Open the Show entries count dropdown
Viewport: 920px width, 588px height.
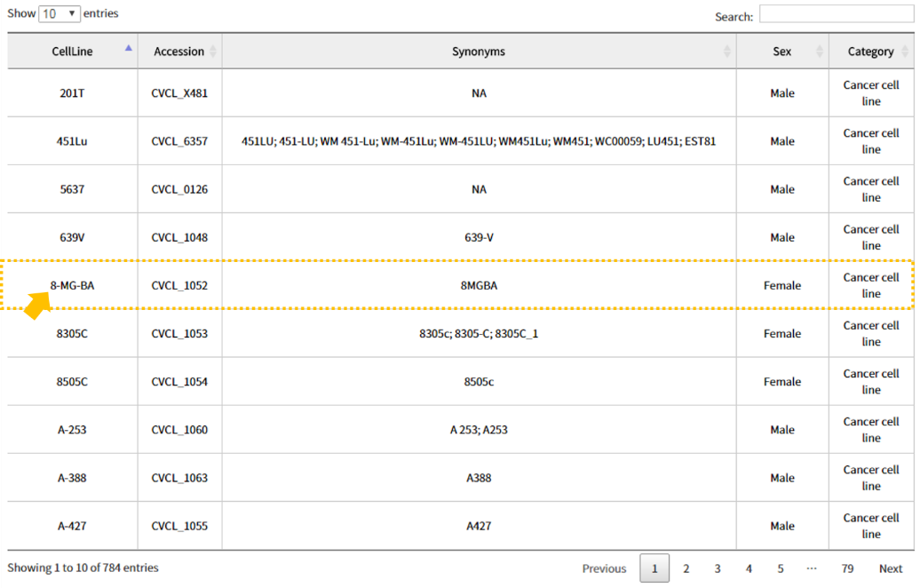[x=59, y=13]
